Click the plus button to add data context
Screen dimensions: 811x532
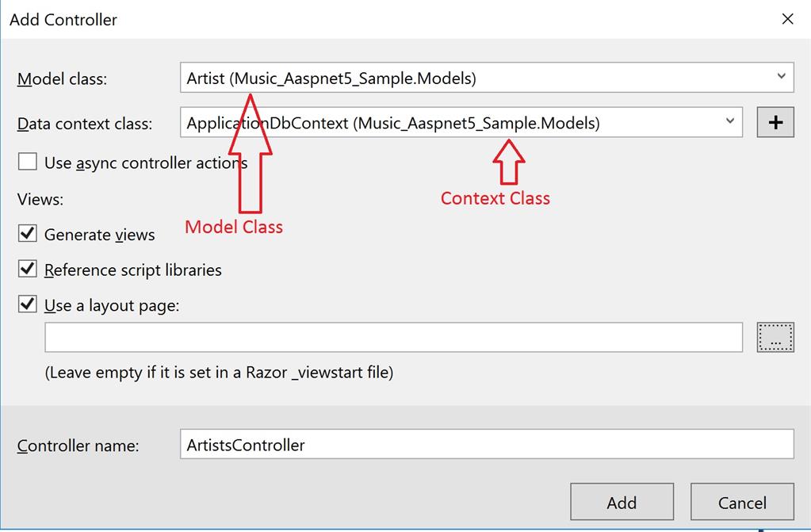tap(775, 123)
